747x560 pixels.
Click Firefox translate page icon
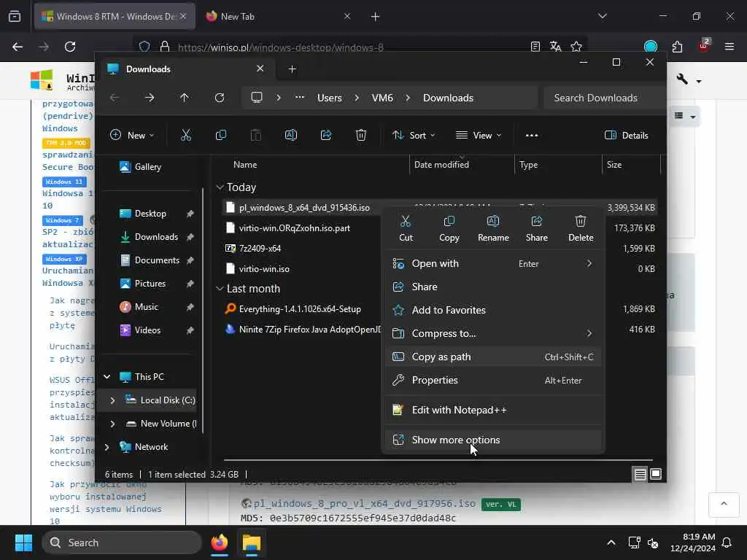tap(555, 47)
